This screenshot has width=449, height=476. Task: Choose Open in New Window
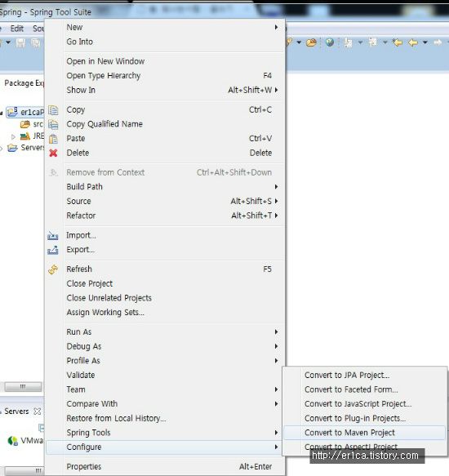(x=165, y=61)
